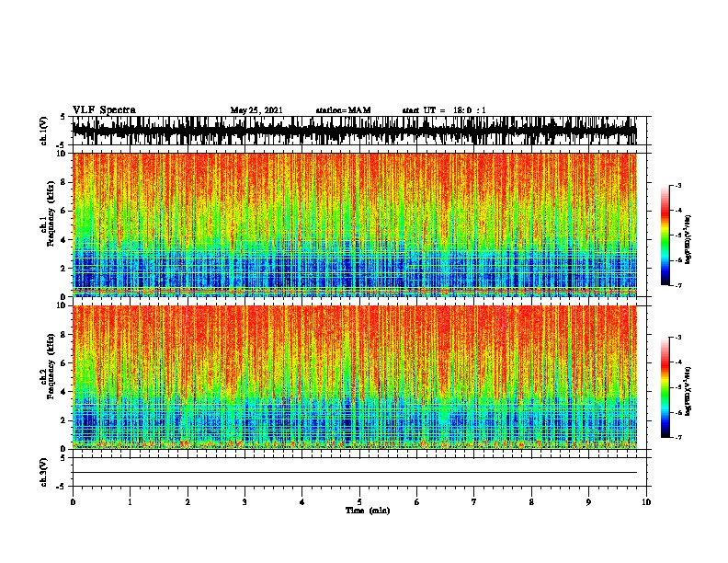Click inside the ch.1 spectrogram panel
The image size is (728, 563).
pyautogui.click(x=355, y=224)
